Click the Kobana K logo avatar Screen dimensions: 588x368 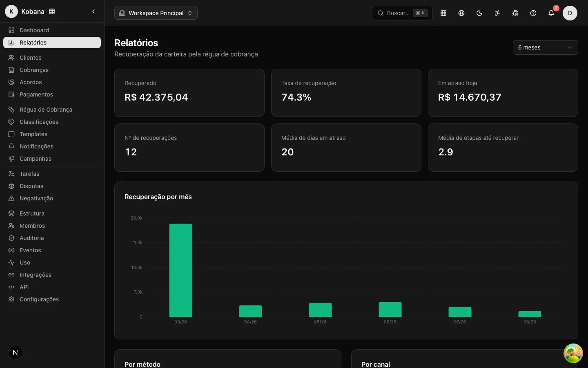11,11
